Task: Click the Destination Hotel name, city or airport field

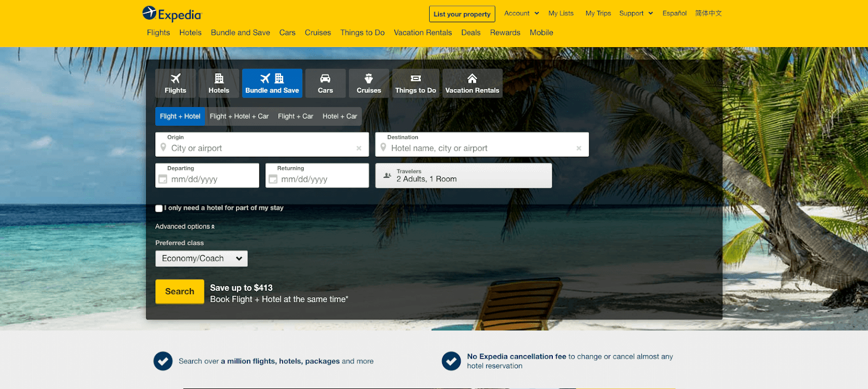Action: (482, 144)
